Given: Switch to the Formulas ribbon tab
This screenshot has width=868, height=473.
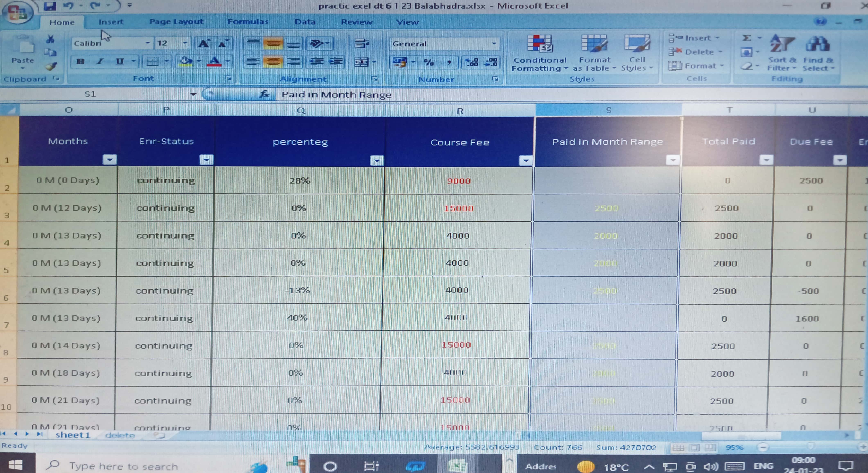Looking at the screenshot, I should (248, 22).
